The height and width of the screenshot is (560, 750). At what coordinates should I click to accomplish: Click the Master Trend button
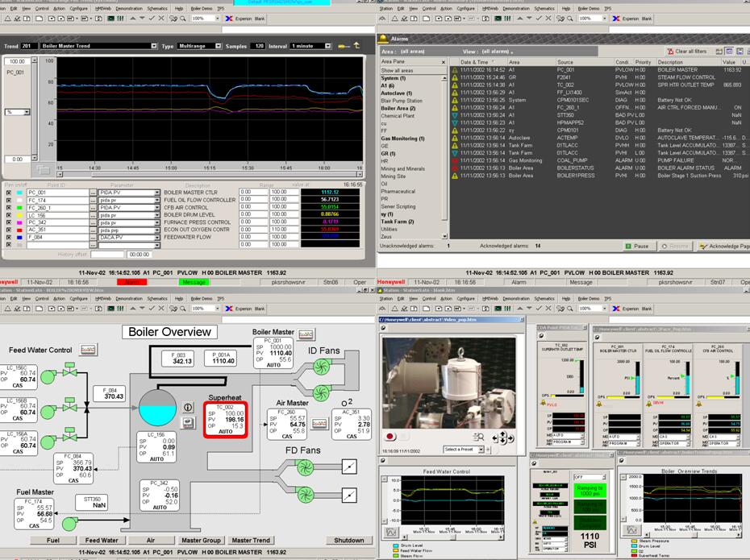click(251, 540)
